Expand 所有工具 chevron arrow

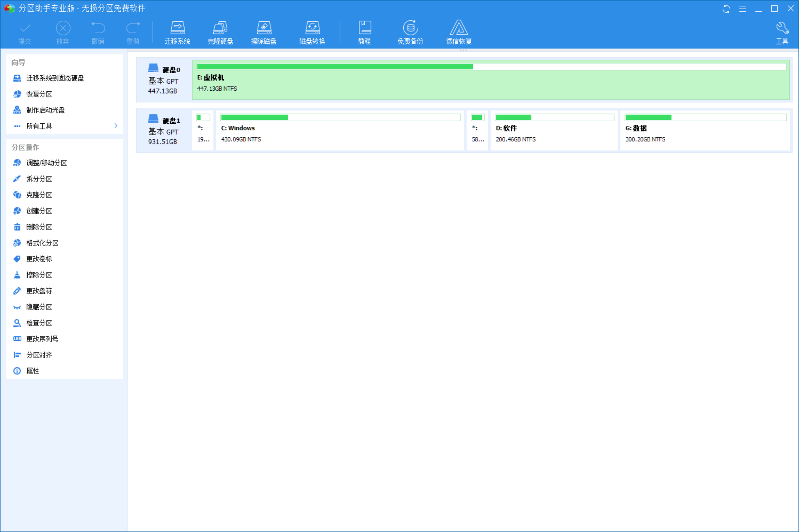pyautogui.click(x=116, y=126)
